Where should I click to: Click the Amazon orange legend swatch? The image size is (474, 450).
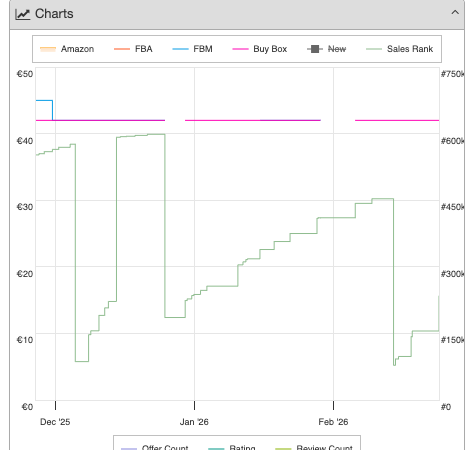48,49
